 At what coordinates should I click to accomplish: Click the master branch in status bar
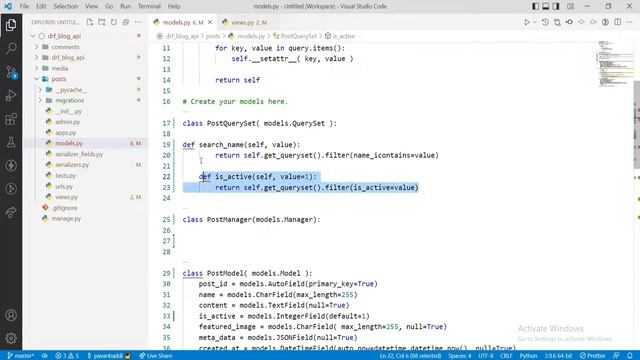tap(20, 356)
